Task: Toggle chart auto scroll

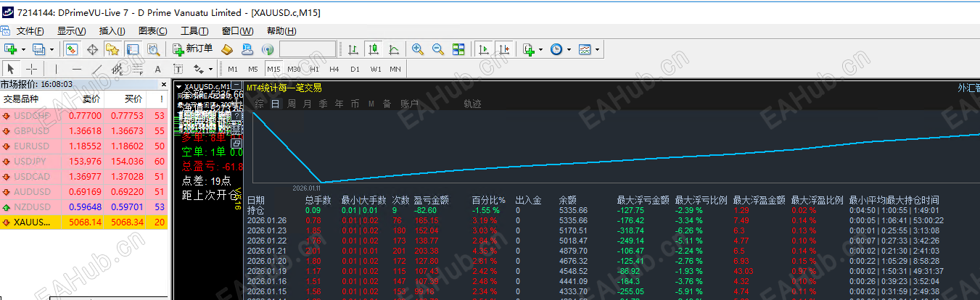Action: [482, 49]
